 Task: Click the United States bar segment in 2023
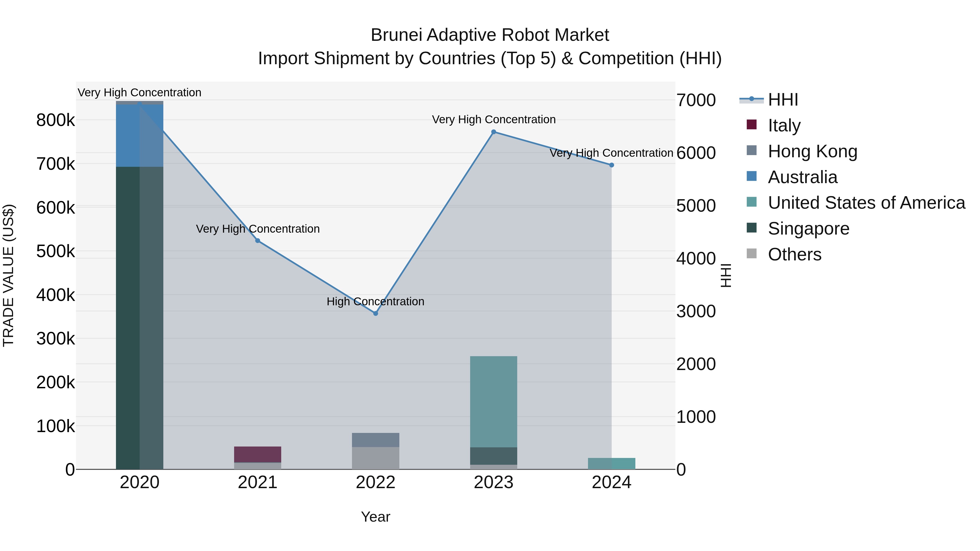pyautogui.click(x=494, y=402)
